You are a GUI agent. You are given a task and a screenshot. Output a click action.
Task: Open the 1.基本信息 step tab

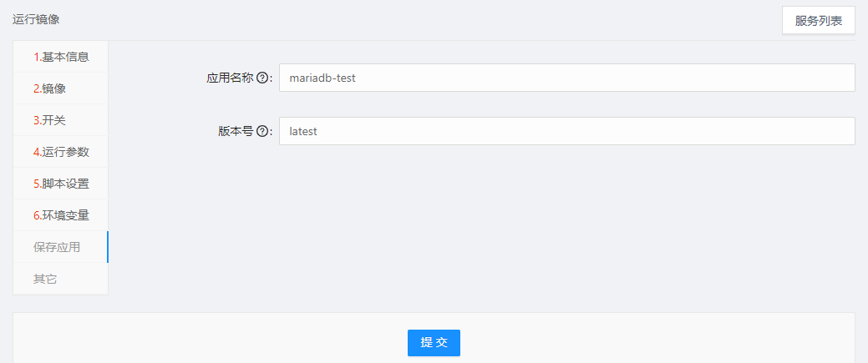click(x=61, y=57)
